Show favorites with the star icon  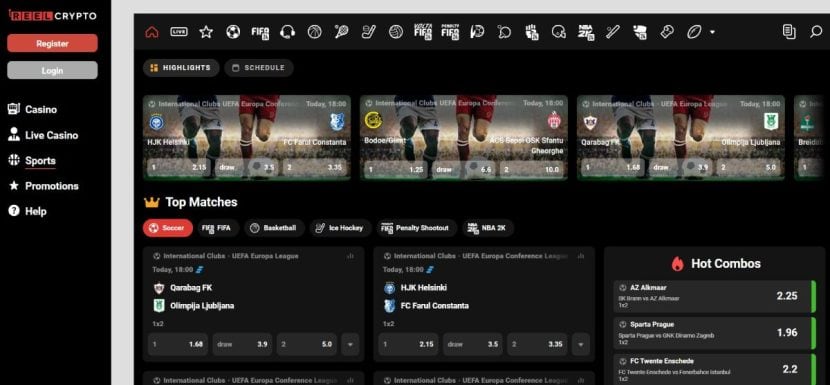tap(206, 32)
